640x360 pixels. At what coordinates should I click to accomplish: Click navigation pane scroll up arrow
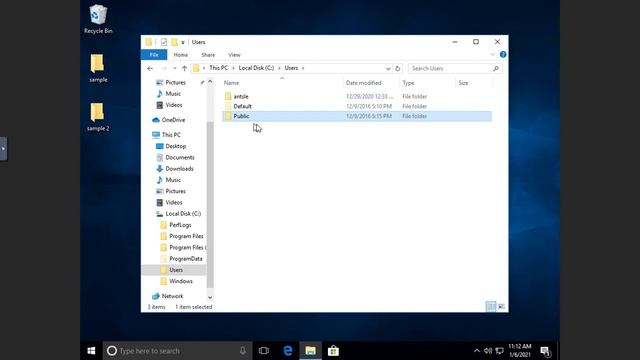click(210, 82)
